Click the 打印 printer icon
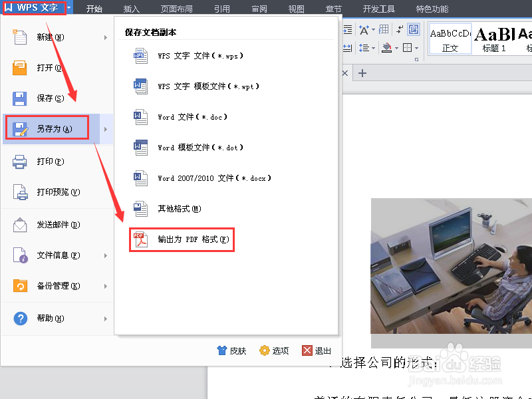This screenshot has height=399, width=532. point(20,162)
